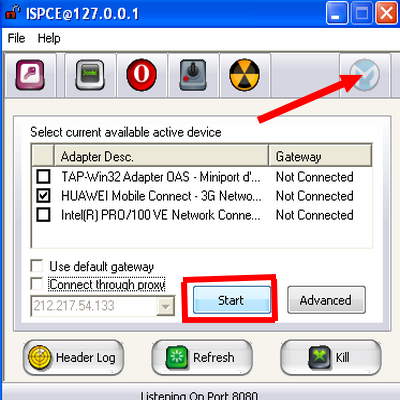Click the Advanced button
This screenshot has width=400, height=400.
click(326, 300)
